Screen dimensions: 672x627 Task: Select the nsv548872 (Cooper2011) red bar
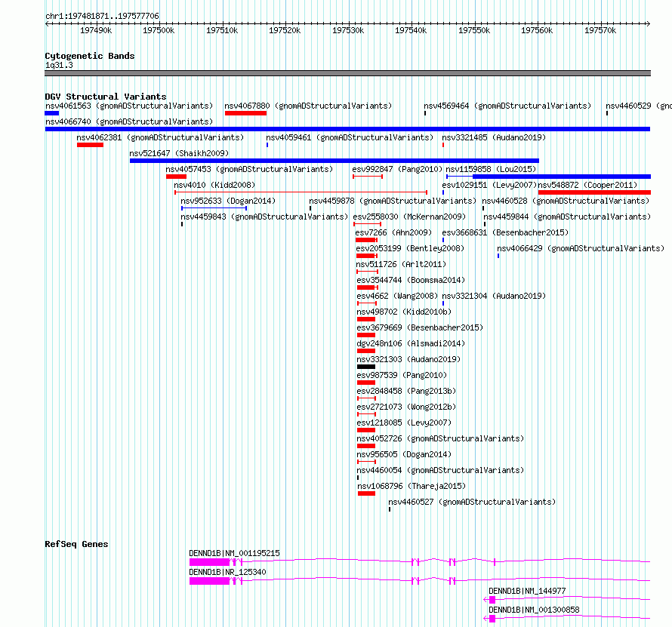594,192
